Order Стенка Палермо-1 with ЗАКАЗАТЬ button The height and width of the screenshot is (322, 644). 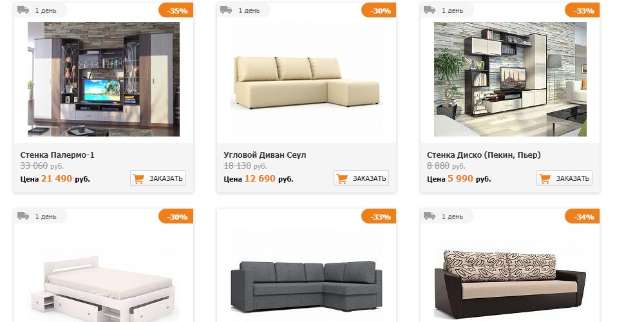tap(158, 178)
